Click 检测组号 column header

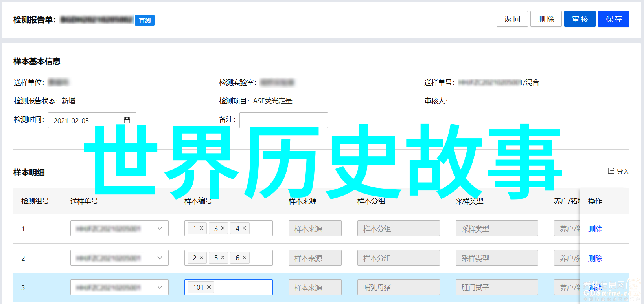[35, 201]
